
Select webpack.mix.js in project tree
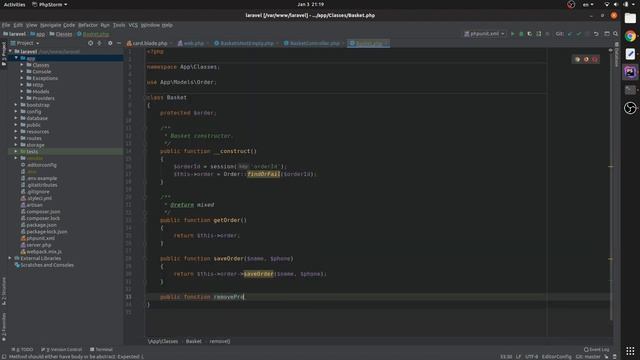point(44,251)
